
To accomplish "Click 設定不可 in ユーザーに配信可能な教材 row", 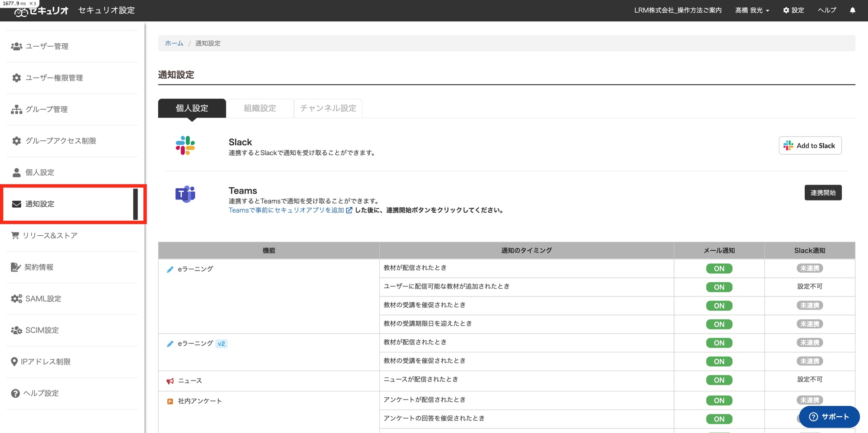I will 810,287.
